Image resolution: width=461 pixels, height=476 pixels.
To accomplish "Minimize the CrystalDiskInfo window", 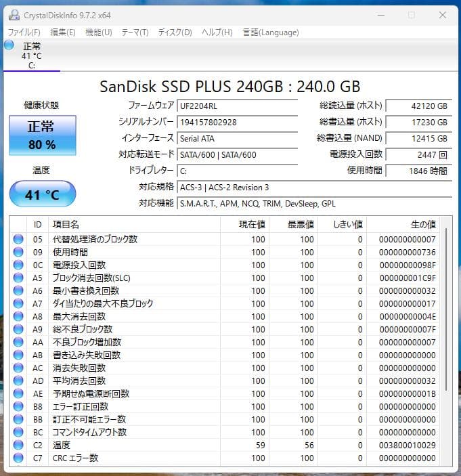I will (x=381, y=15).
